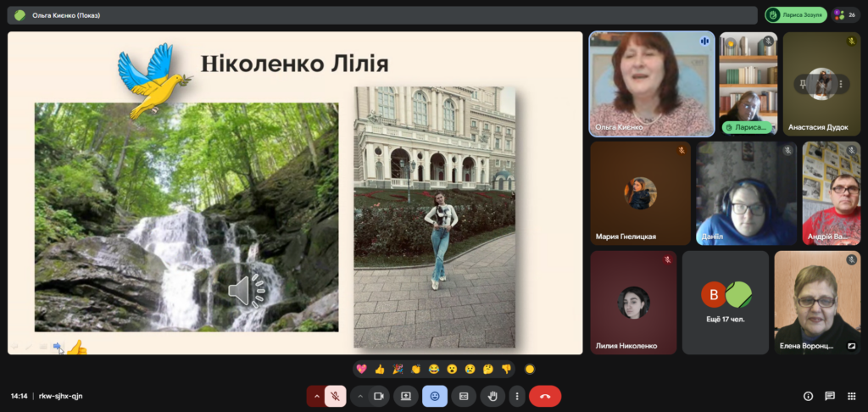Expand audio settings chevron beside microphone
This screenshot has height=412, width=868.
pos(317,396)
